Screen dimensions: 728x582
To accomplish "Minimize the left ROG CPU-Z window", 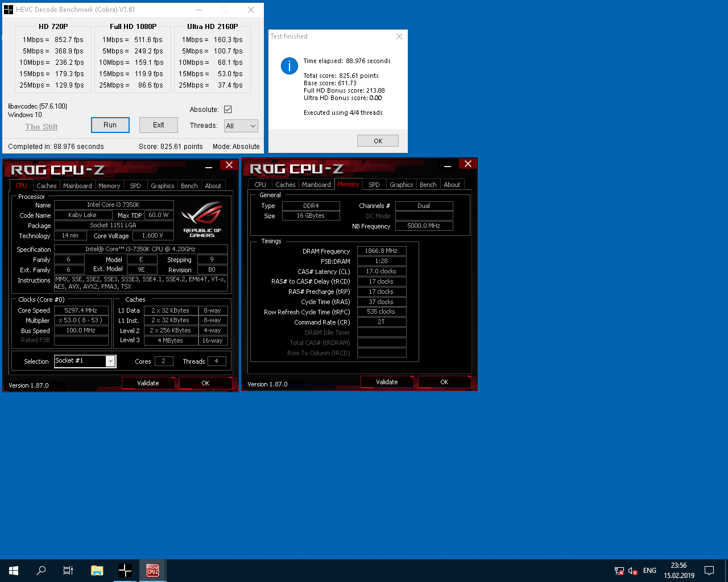I will click(209, 167).
